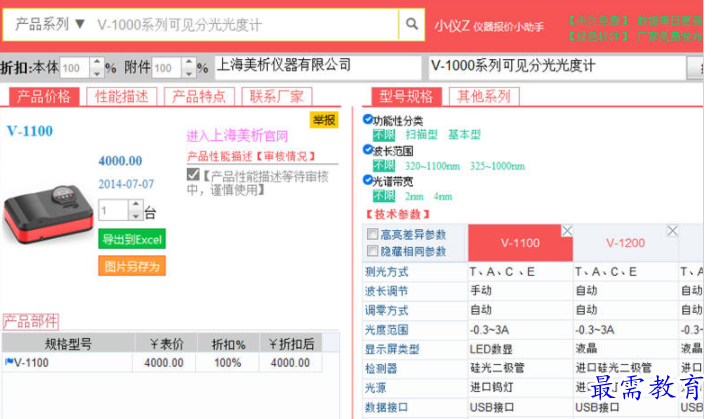Click the quantity field showing 1
The height and width of the screenshot is (419, 712).
click(113, 210)
